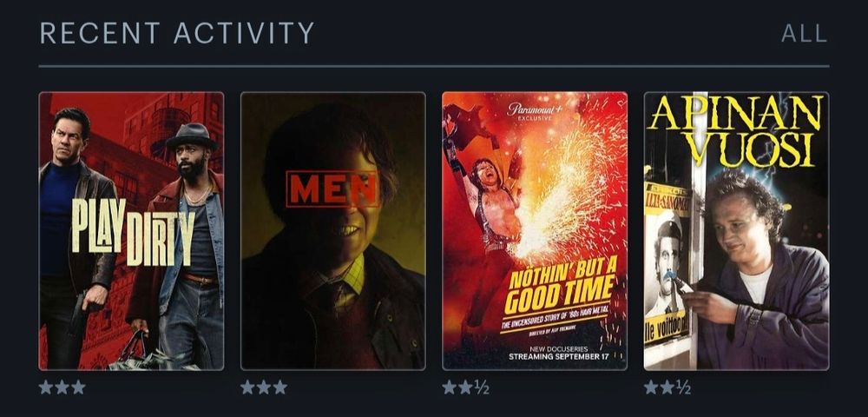Click the half-star symbol under Apinan Vuosi
This screenshot has width=868, height=417.
(x=683, y=387)
